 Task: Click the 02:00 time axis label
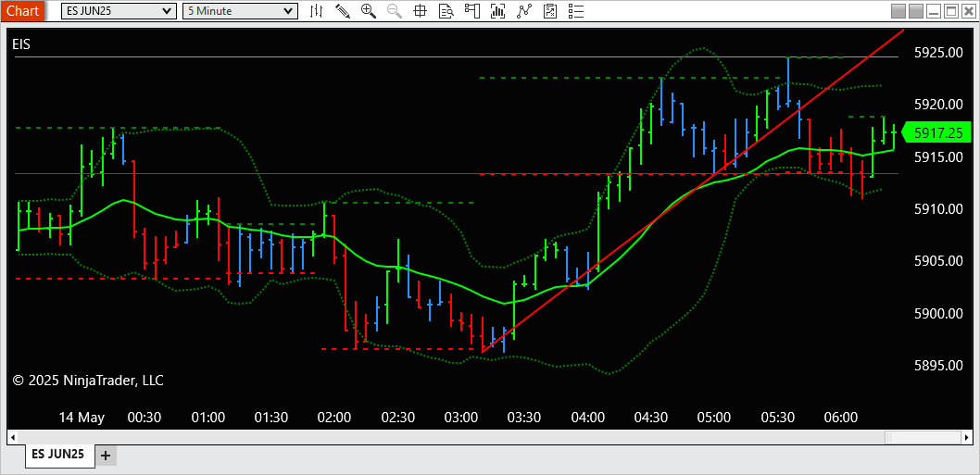click(x=334, y=417)
